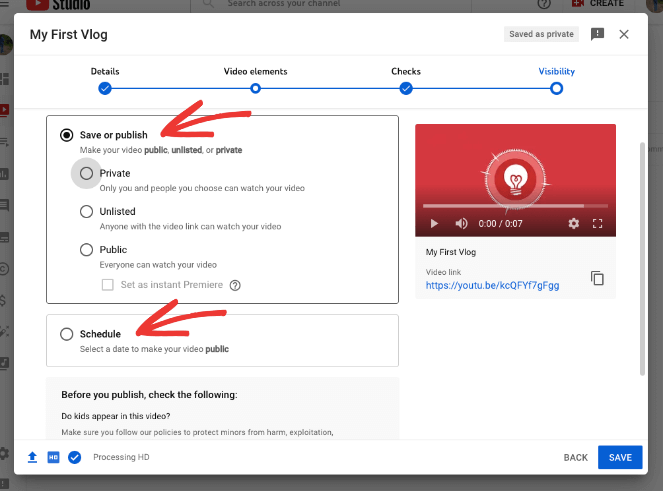Select the Unlisted visibility option
Viewport: 663px width, 491px height.
point(86,211)
